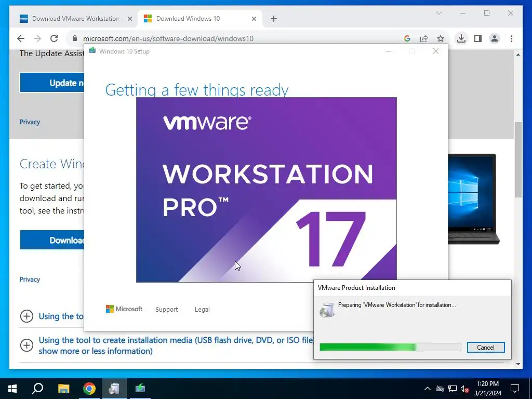This screenshot has height=399, width=532.
Task: Reload the Microsoft download page
Action: click(x=54, y=38)
